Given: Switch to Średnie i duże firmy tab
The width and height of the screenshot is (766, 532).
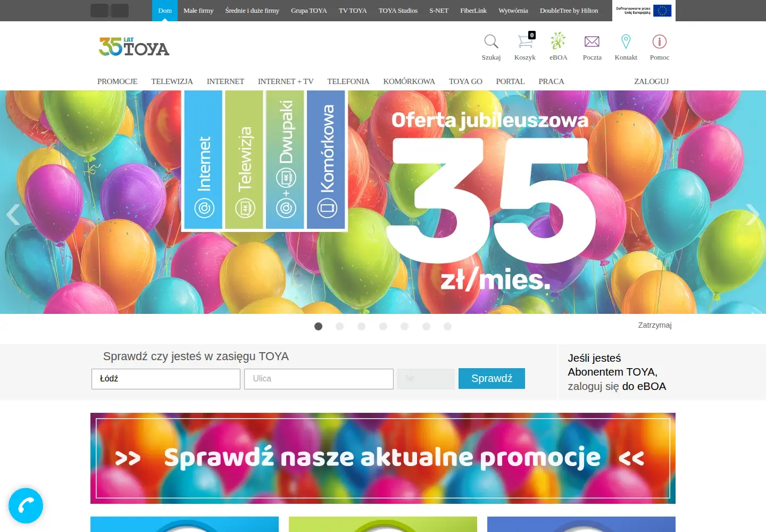Looking at the screenshot, I should pos(252,11).
